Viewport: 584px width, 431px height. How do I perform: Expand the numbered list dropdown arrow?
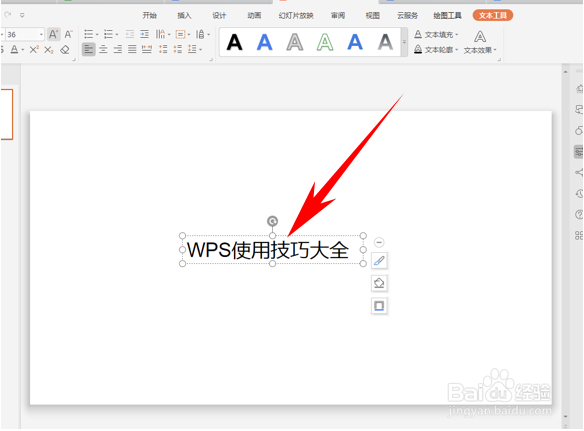pyautogui.click(x=117, y=35)
